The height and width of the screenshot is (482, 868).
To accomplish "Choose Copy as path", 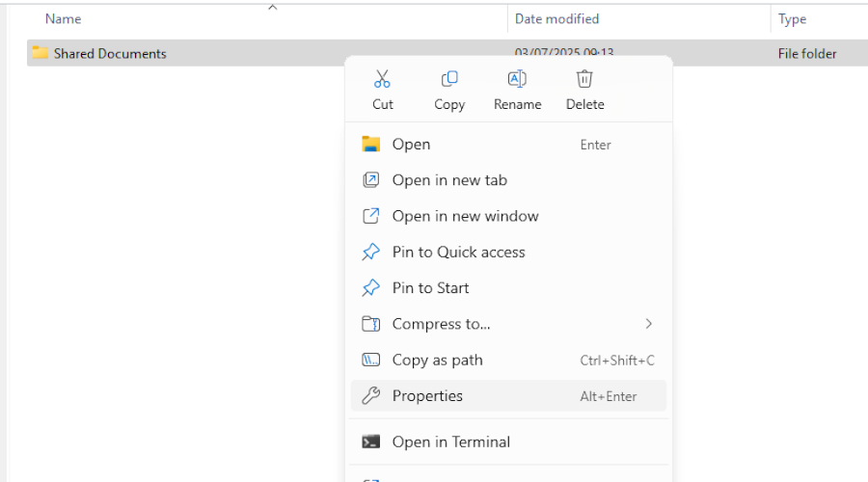I will [508, 361].
